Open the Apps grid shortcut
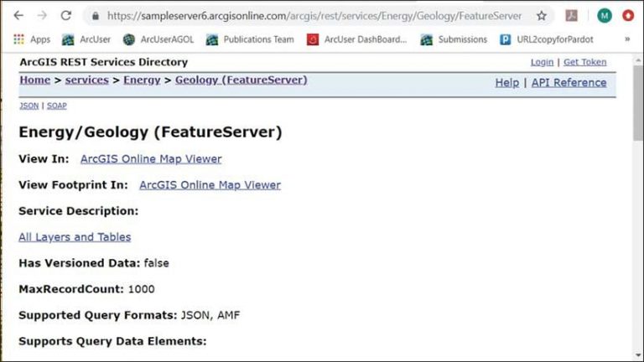Image resolution: width=644 pixels, height=362 pixels. click(32, 39)
